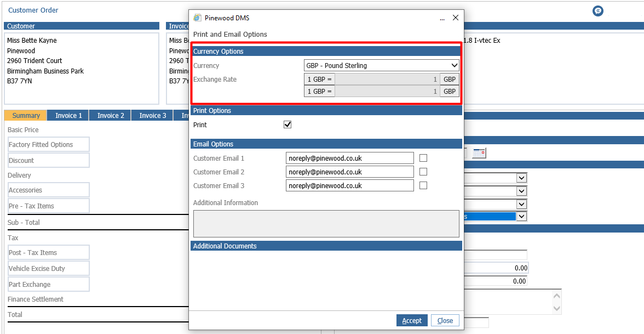Screen dimensions: 644x334
Task: Click the Discount button
Action: [x=48, y=160]
